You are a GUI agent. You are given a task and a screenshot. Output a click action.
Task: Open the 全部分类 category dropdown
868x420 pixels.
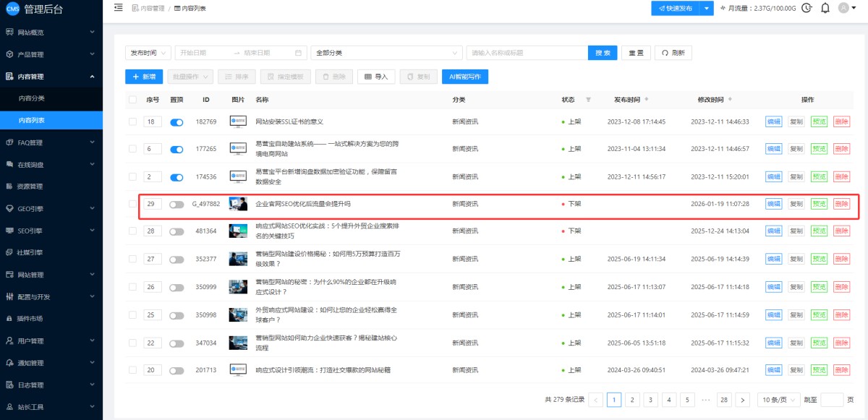(386, 53)
